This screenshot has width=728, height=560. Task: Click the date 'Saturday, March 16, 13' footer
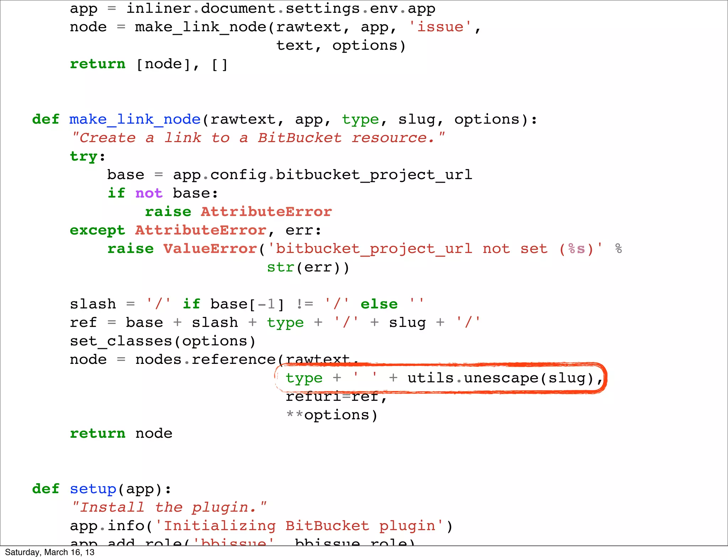tap(50, 553)
